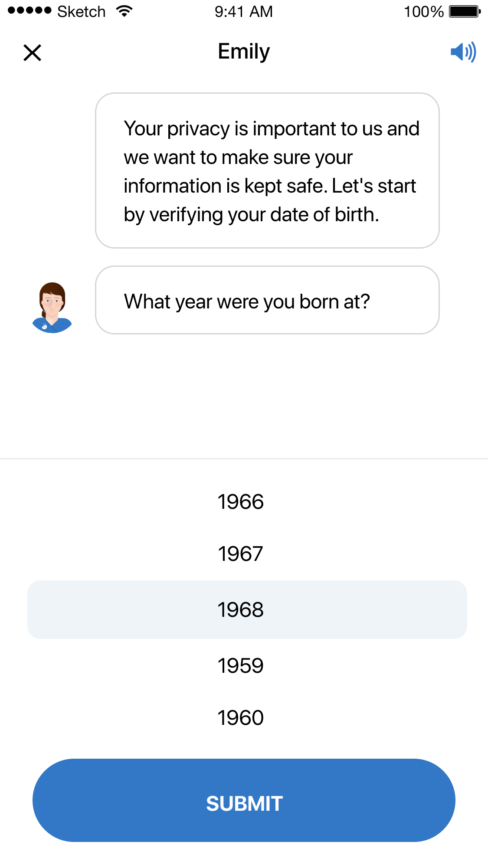The height and width of the screenshot is (868, 488).
Task: Tap the signal strength dots
Action: (29, 10)
